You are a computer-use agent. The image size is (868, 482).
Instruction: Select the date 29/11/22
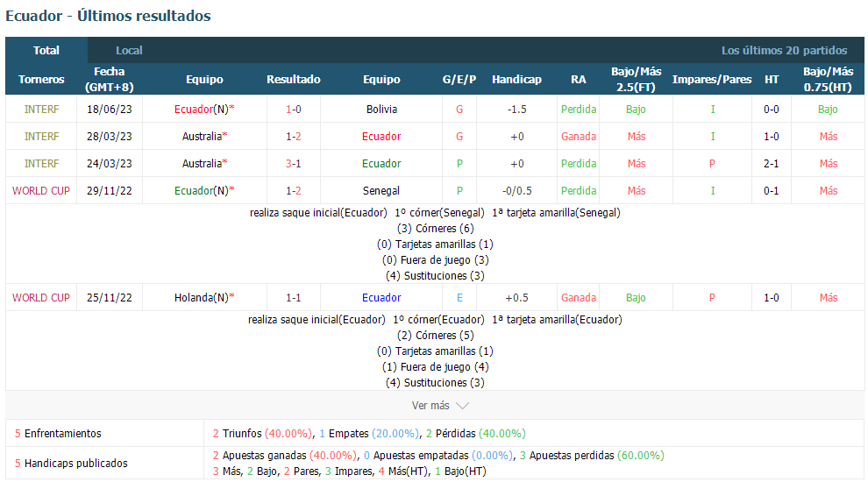[x=109, y=190]
